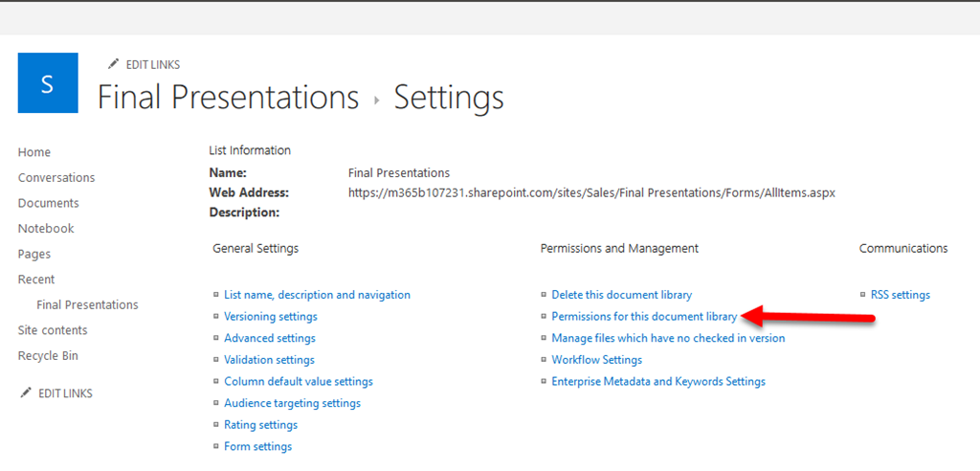Image resolution: width=980 pixels, height=471 pixels.
Task: Open Column default value settings
Action: (x=299, y=381)
